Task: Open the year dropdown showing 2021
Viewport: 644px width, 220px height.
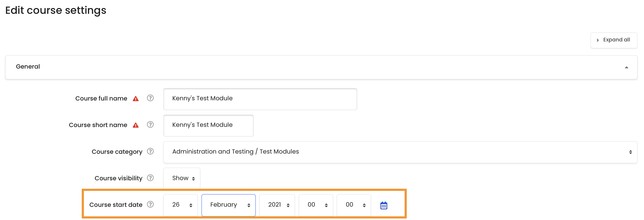Action: pos(277,205)
